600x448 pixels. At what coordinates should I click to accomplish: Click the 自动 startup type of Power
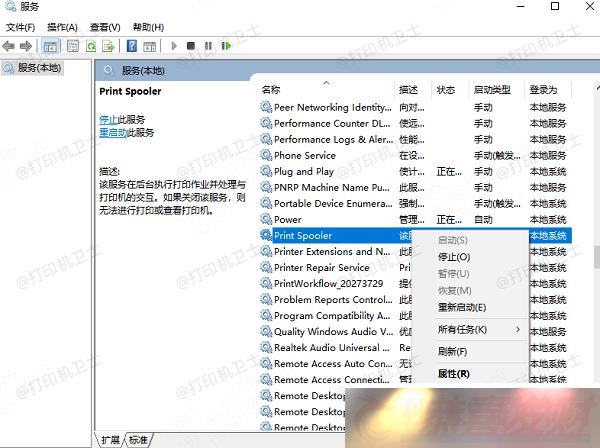tap(483, 220)
